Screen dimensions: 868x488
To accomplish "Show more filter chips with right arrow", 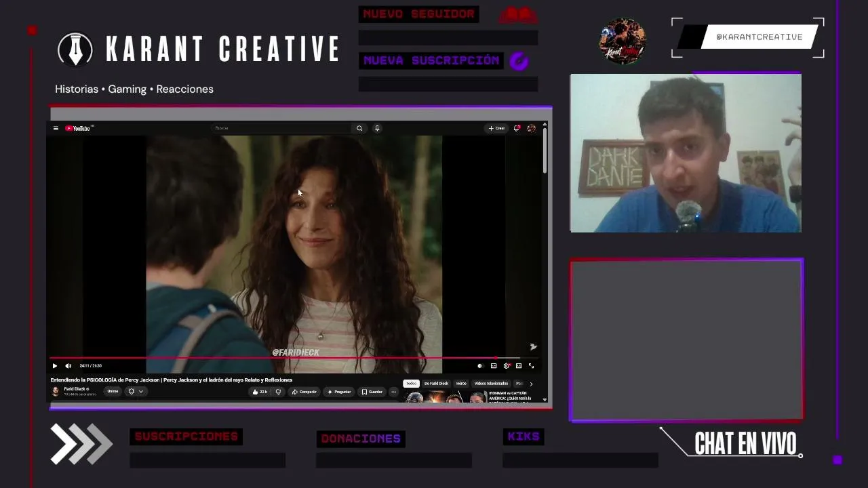I will click(531, 384).
